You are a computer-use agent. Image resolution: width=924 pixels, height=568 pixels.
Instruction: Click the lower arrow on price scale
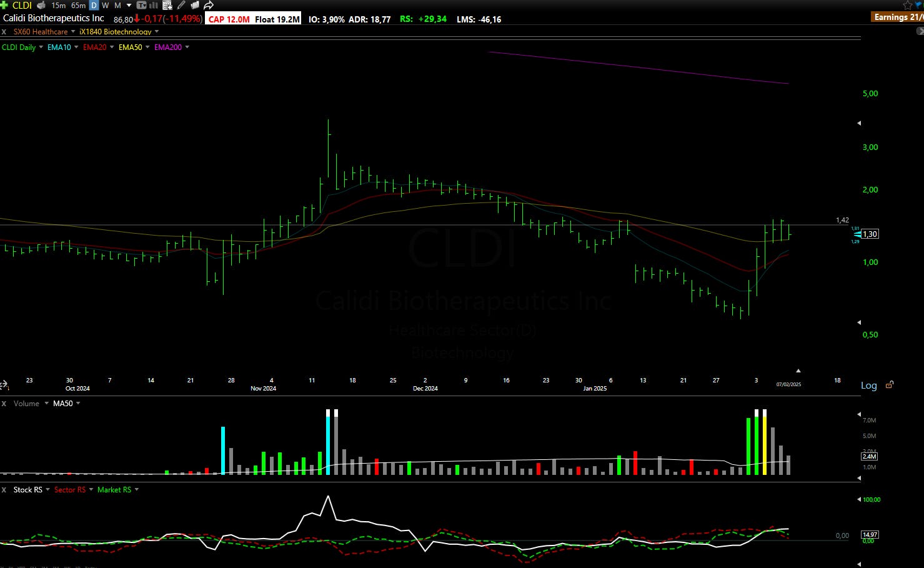[859, 322]
